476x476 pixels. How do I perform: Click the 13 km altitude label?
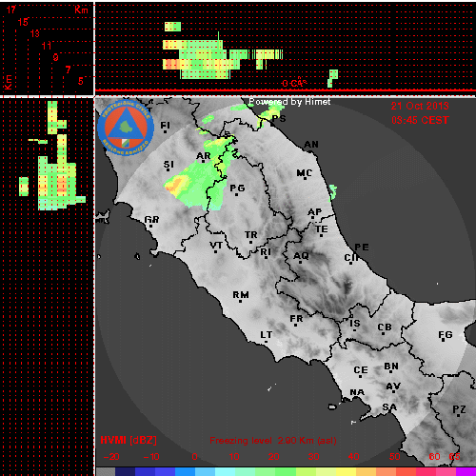[x=35, y=33]
